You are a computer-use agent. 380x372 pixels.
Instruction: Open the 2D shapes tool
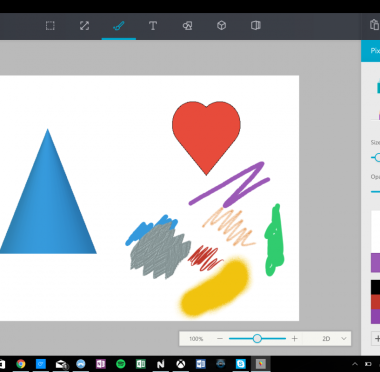pyautogui.click(x=187, y=26)
